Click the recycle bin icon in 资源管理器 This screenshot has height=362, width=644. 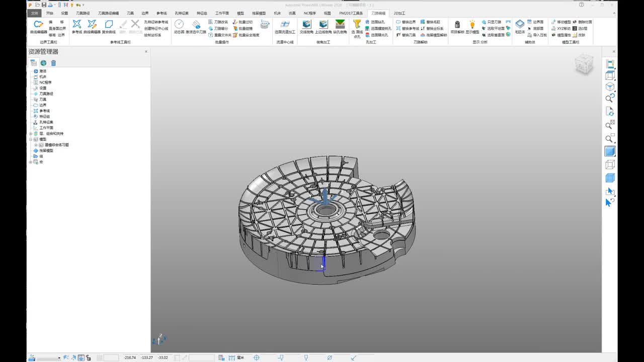[53, 63]
